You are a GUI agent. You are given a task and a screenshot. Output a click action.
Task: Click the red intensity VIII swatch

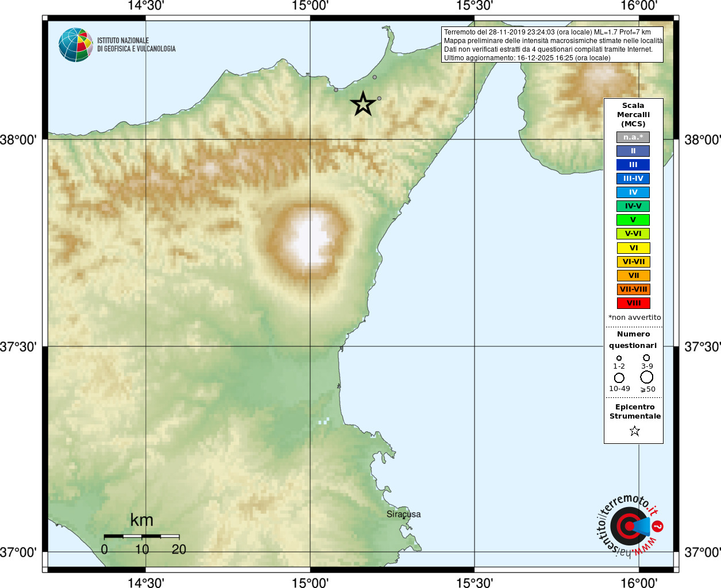(x=634, y=303)
